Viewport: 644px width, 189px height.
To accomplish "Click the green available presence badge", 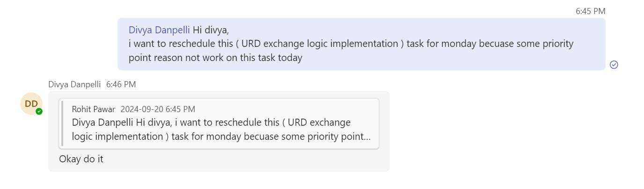I will pos(39,112).
